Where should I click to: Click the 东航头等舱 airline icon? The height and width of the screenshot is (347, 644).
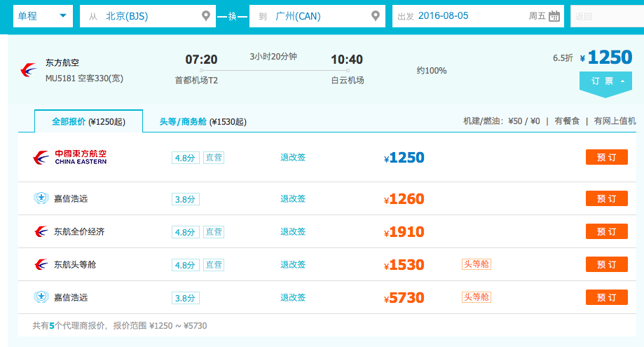click(x=41, y=264)
